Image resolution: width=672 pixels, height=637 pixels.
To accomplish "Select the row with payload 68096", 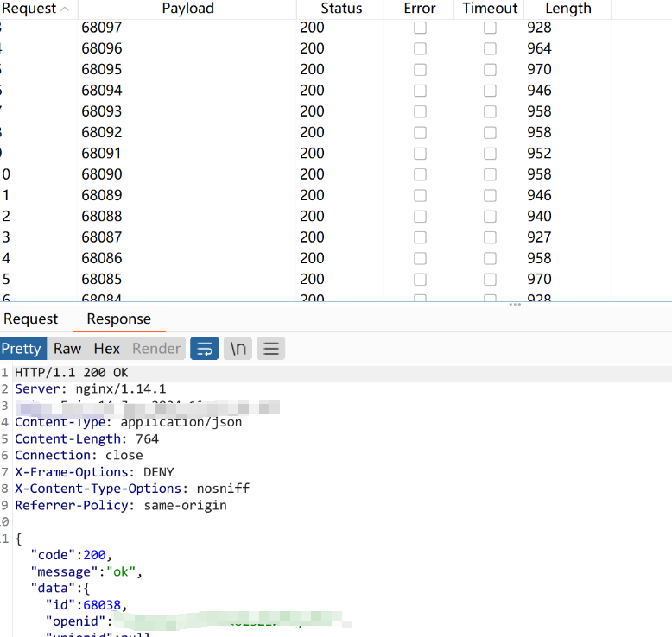I will point(336,48).
